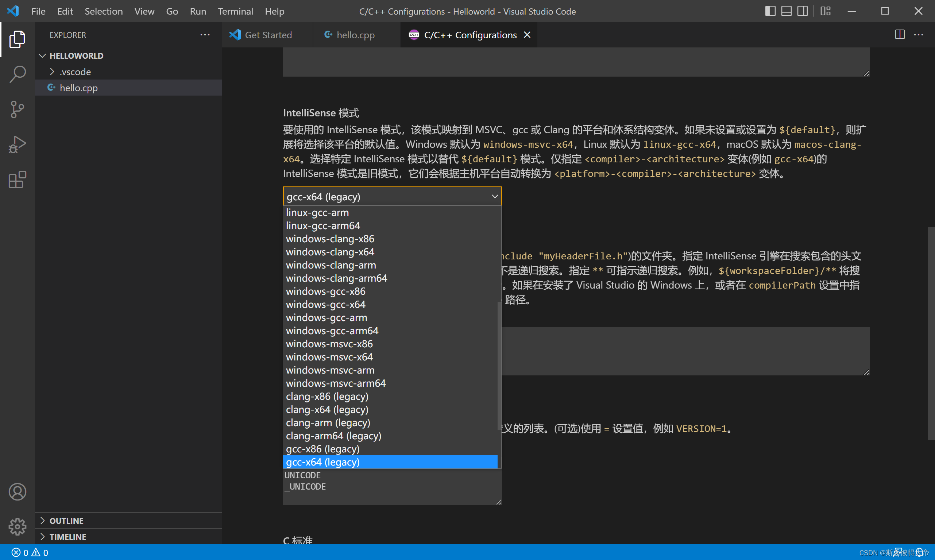Image resolution: width=935 pixels, height=560 pixels.
Task: Choose windows-clang-x64 option
Action: click(x=390, y=252)
